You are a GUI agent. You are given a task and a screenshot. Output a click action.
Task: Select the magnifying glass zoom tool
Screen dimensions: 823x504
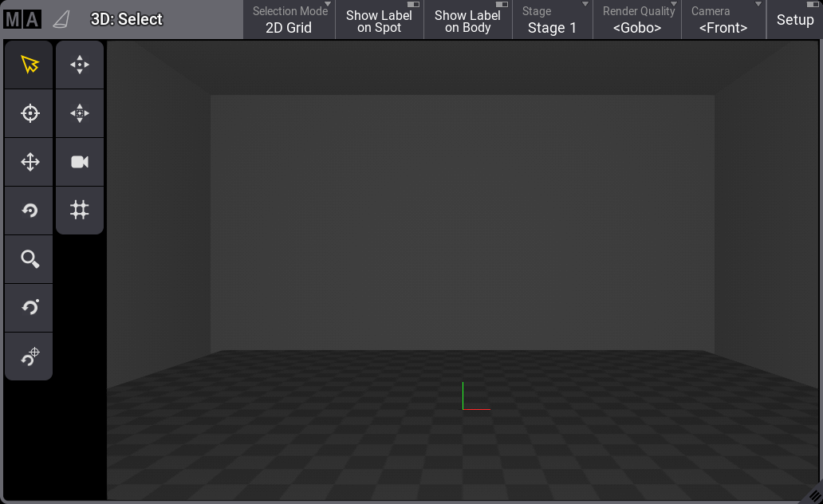click(30, 259)
